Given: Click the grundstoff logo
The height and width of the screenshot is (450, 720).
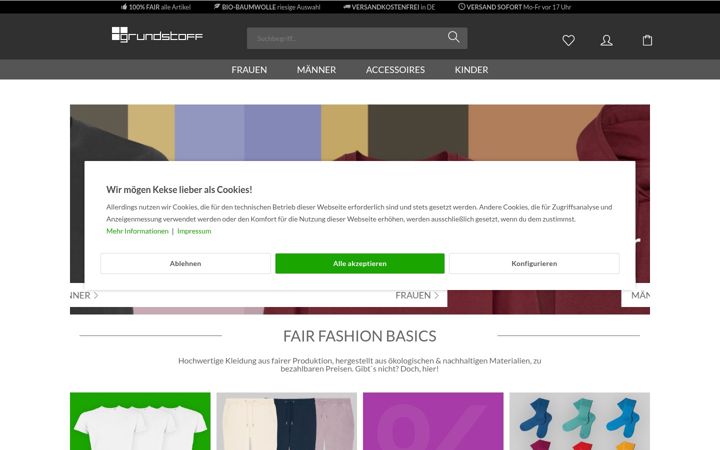Looking at the screenshot, I should [x=157, y=35].
